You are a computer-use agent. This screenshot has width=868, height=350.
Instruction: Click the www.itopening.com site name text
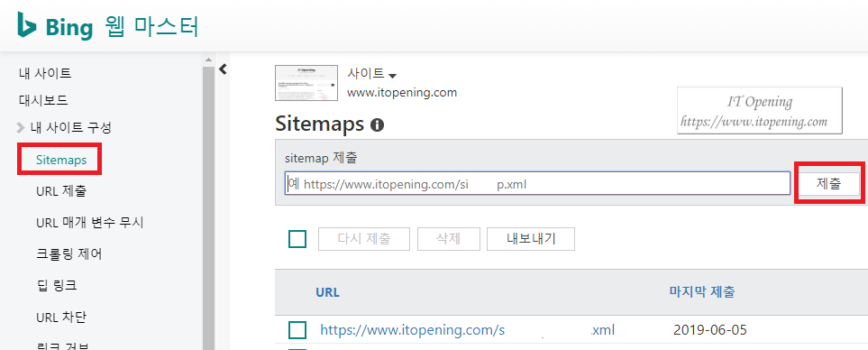pos(402,93)
